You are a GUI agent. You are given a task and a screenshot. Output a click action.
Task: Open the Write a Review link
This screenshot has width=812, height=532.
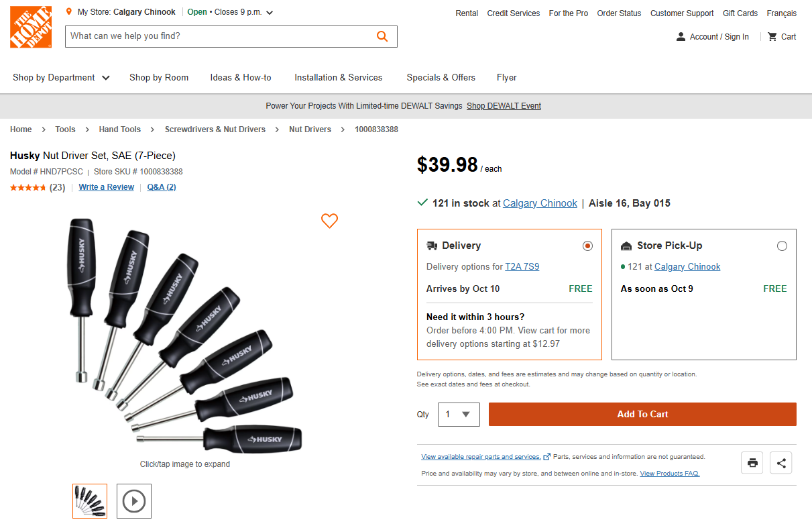click(x=106, y=187)
